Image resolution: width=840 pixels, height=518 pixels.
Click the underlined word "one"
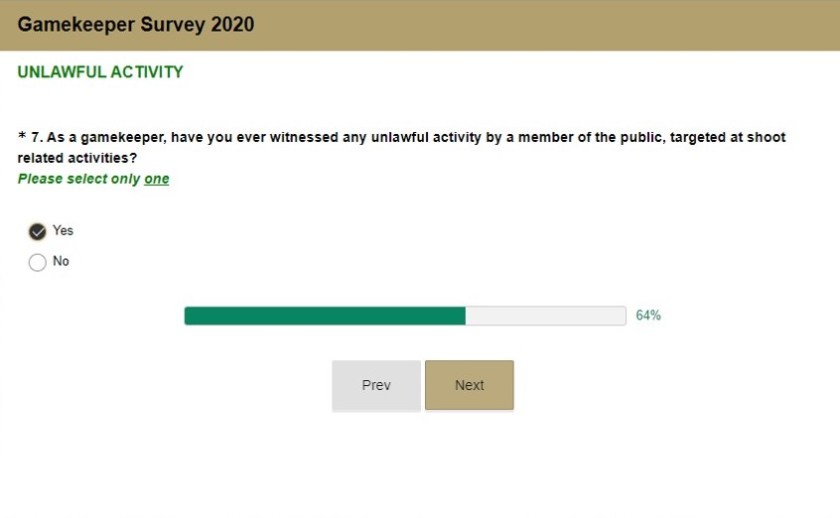tap(157, 179)
